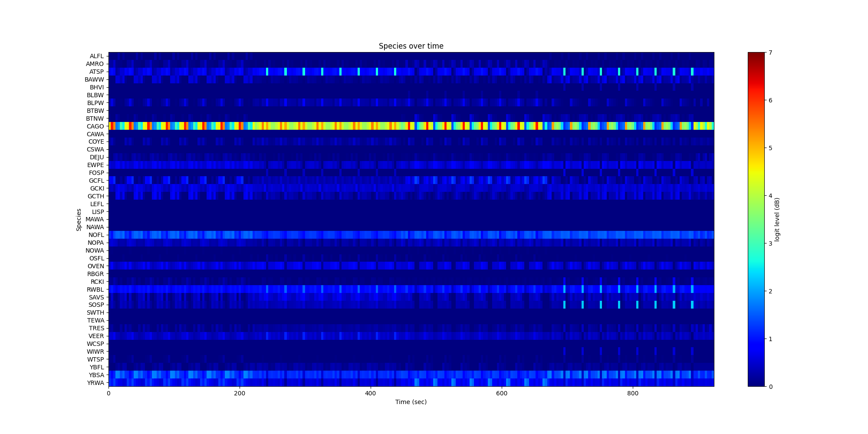
Task: Click the SOSP species label
Action: coord(96,305)
